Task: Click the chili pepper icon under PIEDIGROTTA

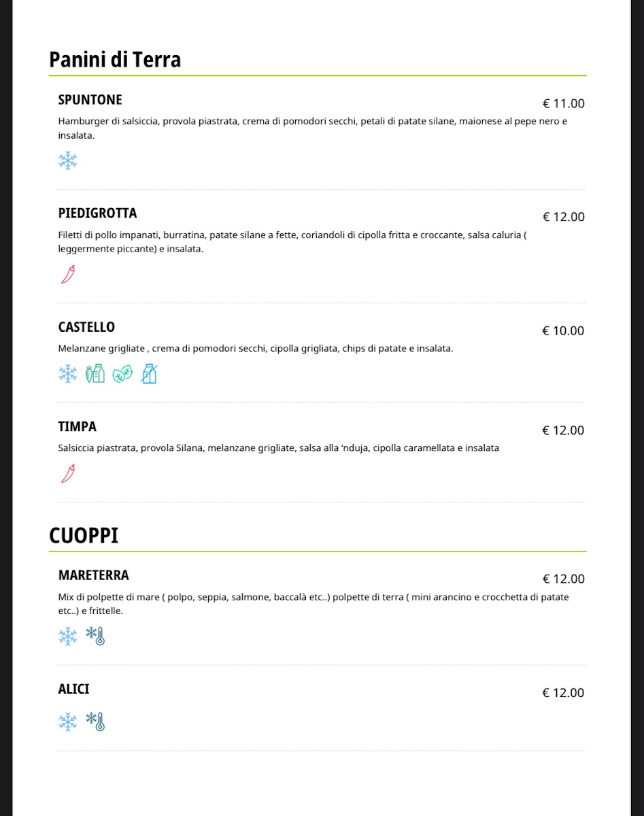Action: pyautogui.click(x=68, y=274)
